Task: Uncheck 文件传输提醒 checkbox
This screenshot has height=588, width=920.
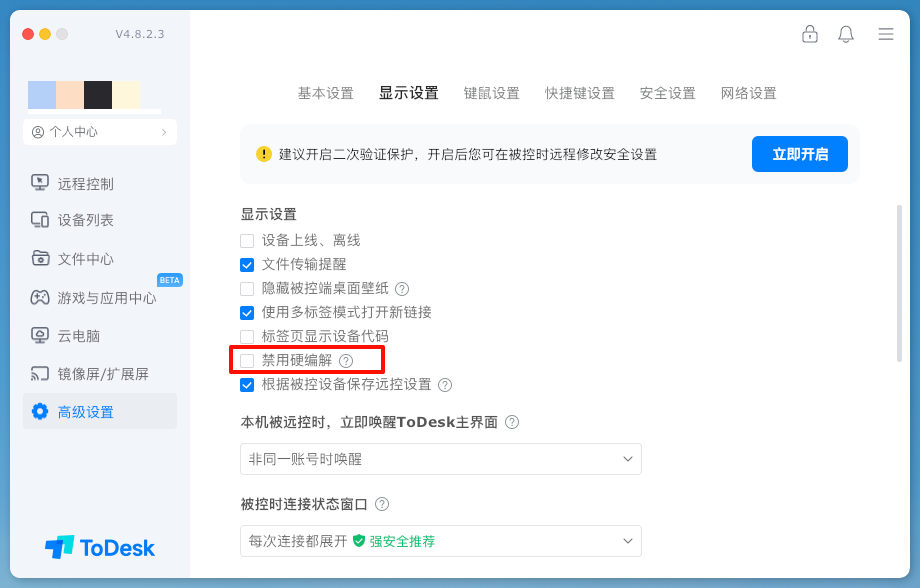Action: tap(247, 265)
